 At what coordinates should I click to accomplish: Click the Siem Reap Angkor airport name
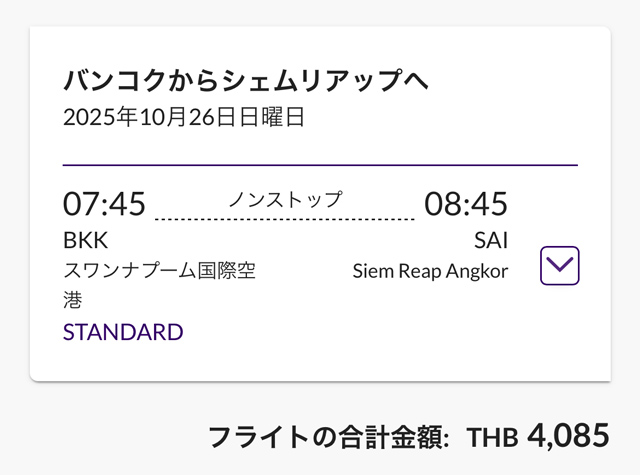430,271
